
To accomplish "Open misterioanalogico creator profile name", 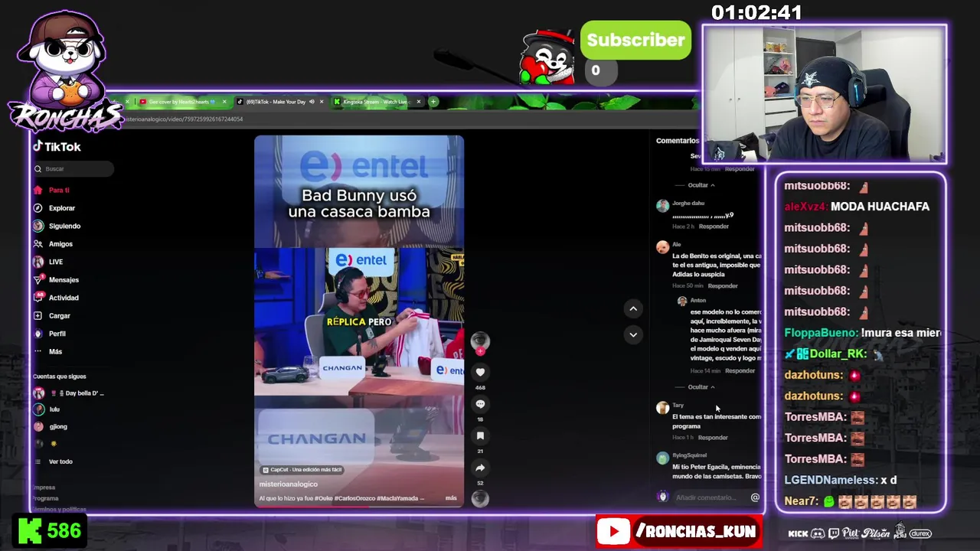I will (288, 484).
